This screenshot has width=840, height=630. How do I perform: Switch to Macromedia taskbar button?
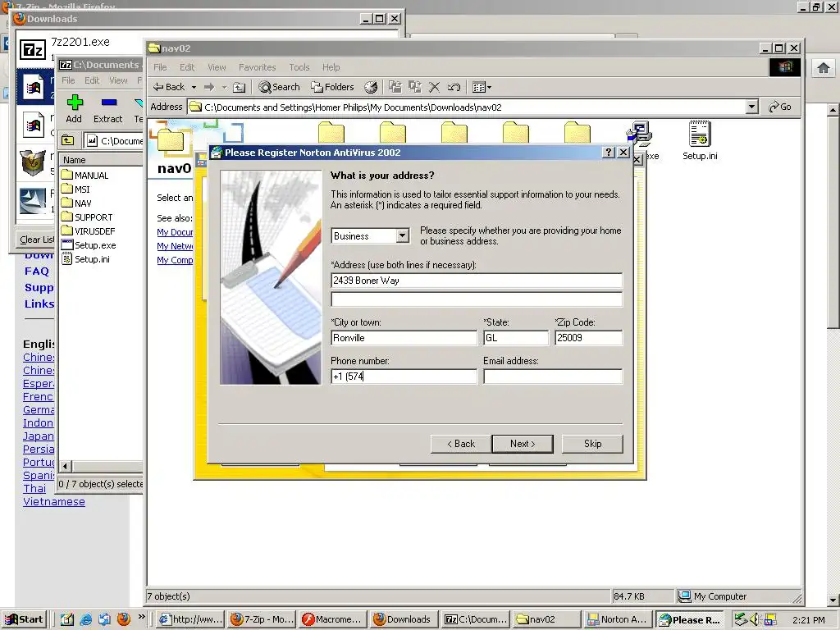pyautogui.click(x=333, y=619)
